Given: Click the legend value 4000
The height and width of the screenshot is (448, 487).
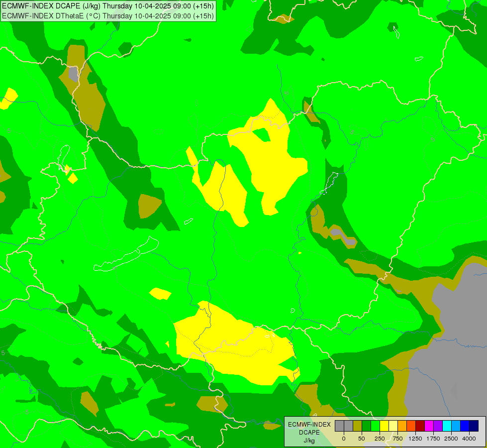Looking at the screenshot, I should [469, 439].
